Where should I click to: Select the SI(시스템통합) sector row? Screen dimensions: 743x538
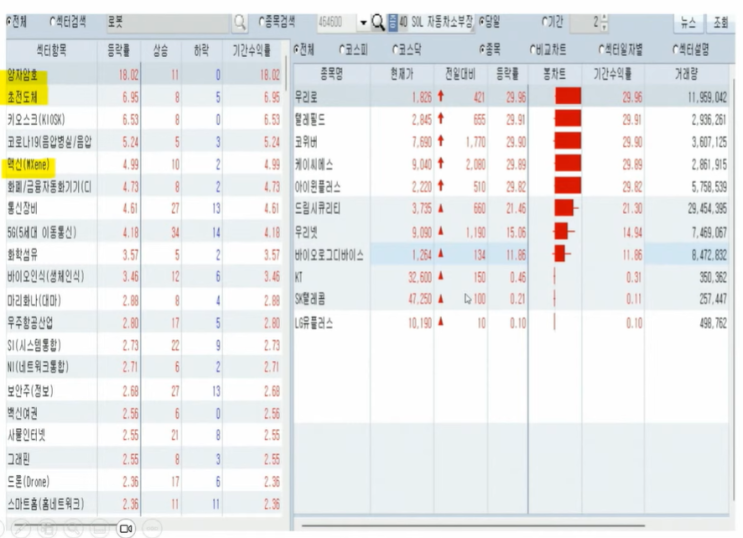[x=144, y=345]
